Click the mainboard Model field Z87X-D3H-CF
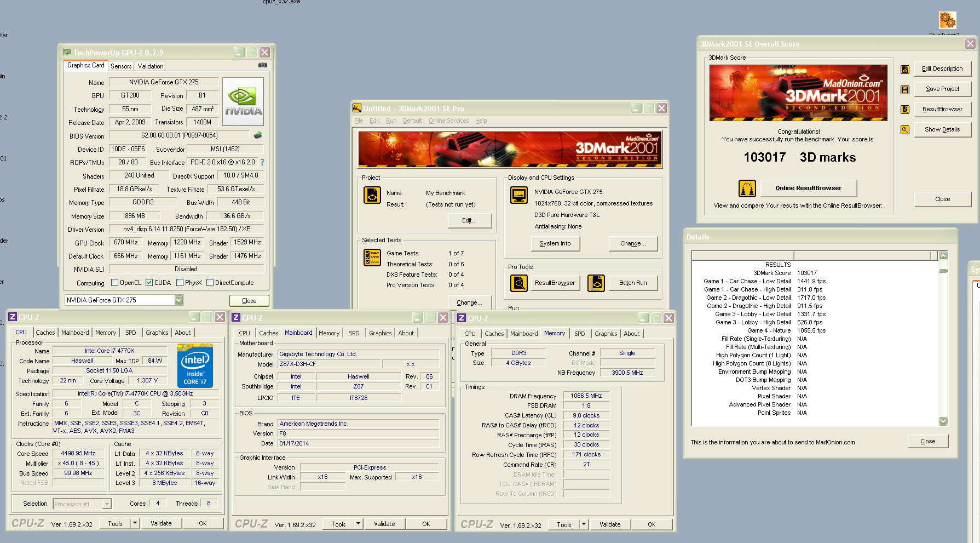 328,364
